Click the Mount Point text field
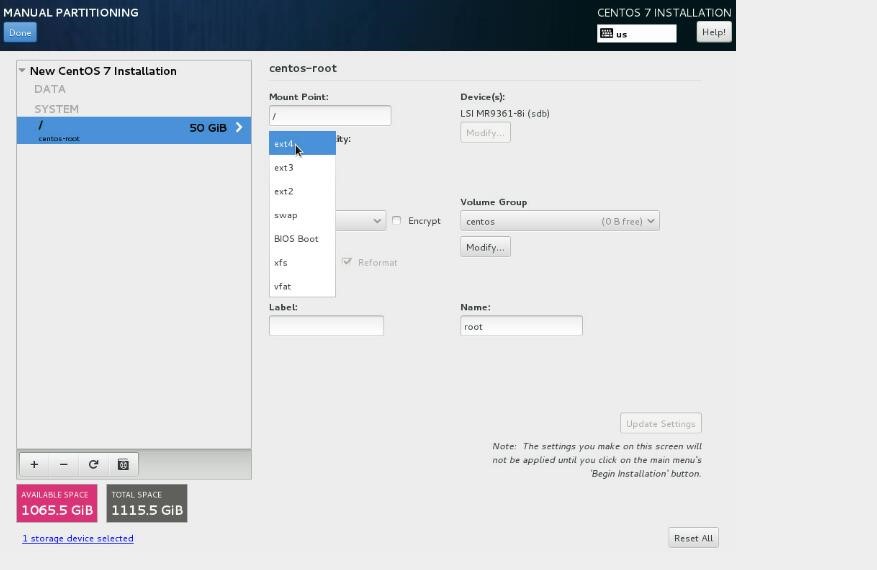This screenshot has width=877, height=570. [329, 116]
